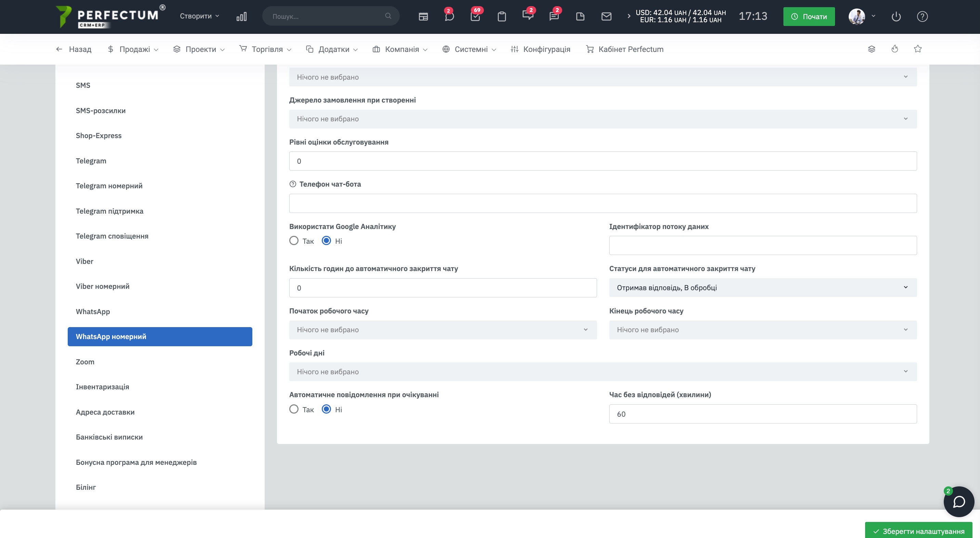The image size is (980, 538).
Task: Open the floating chat bubble widget
Action: click(x=959, y=501)
